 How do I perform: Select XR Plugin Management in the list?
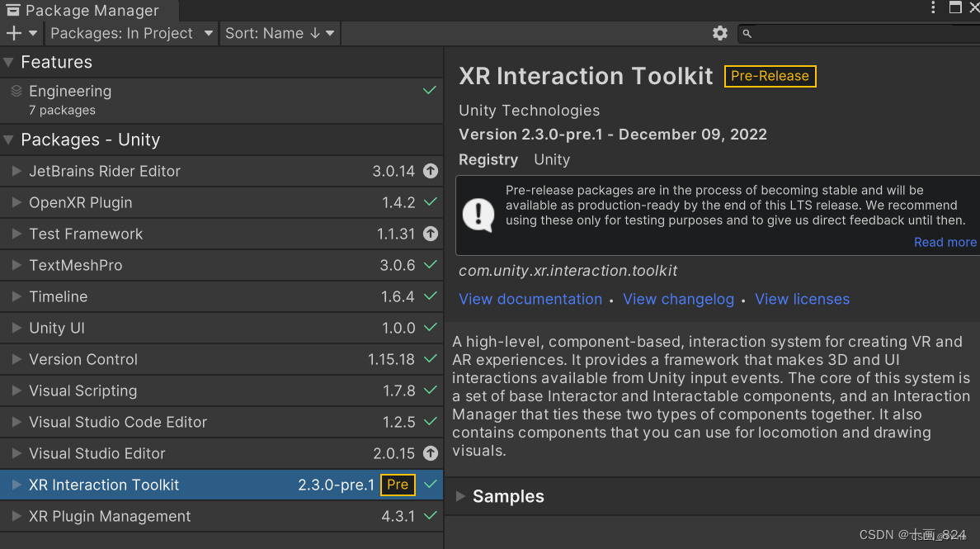pyautogui.click(x=221, y=517)
